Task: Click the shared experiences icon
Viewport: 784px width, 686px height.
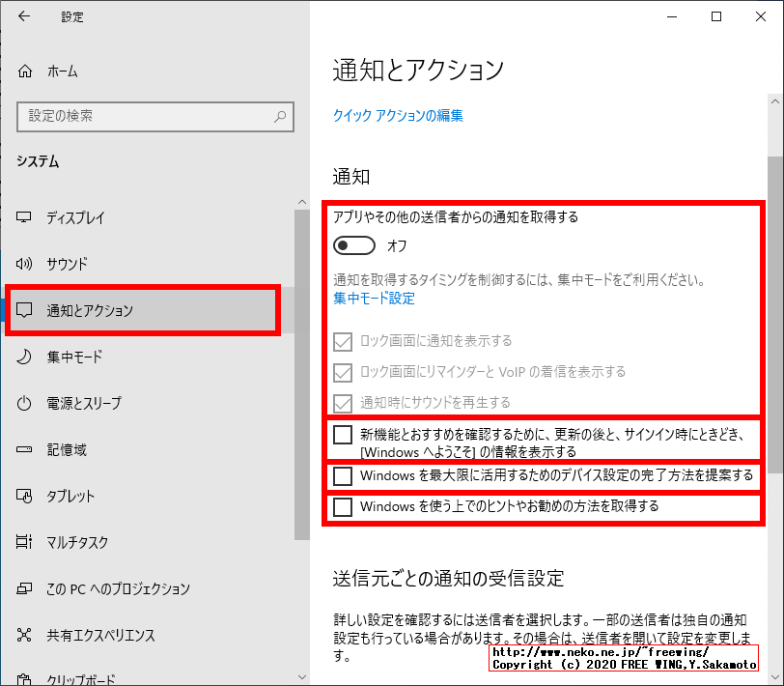Action: 24,635
